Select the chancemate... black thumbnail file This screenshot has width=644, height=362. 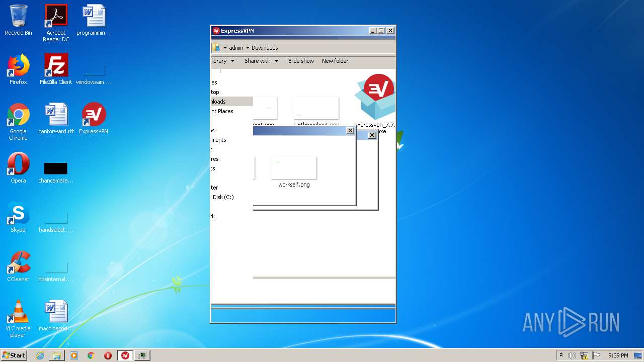pos(56,172)
